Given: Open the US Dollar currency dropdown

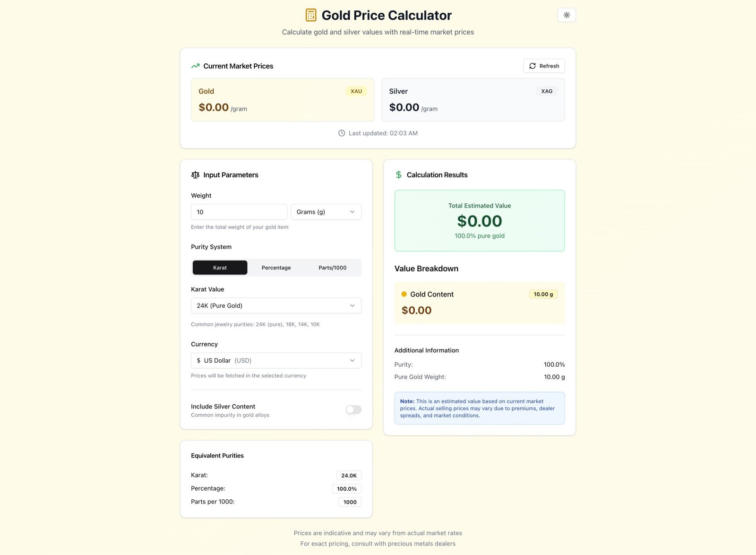Looking at the screenshot, I should [276, 361].
